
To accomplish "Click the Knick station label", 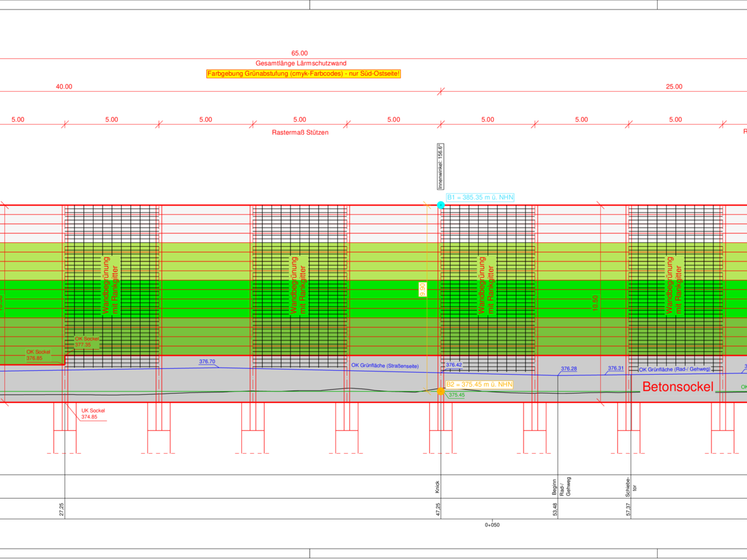I will (x=437, y=487).
